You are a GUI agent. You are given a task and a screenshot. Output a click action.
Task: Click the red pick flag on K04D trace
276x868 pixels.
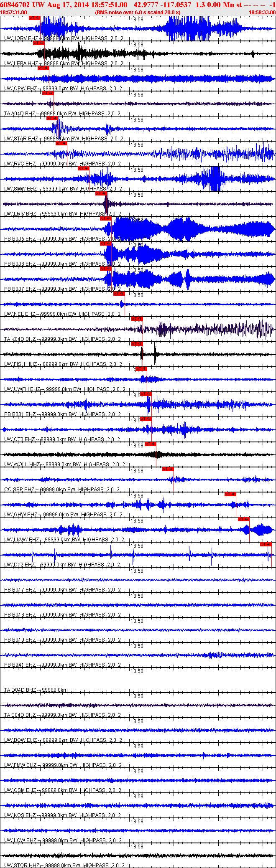click(x=137, y=319)
